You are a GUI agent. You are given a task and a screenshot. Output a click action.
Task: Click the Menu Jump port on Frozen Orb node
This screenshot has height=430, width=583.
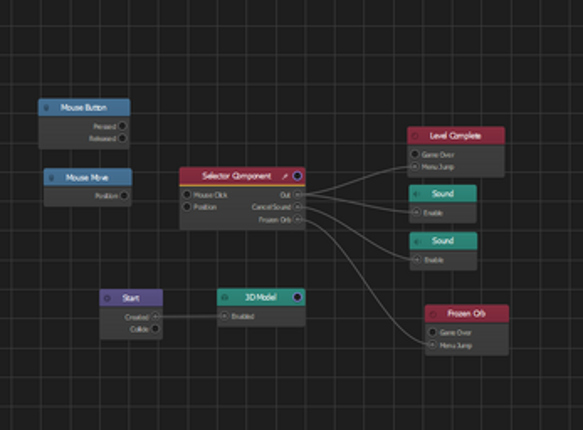tap(432, 345)
